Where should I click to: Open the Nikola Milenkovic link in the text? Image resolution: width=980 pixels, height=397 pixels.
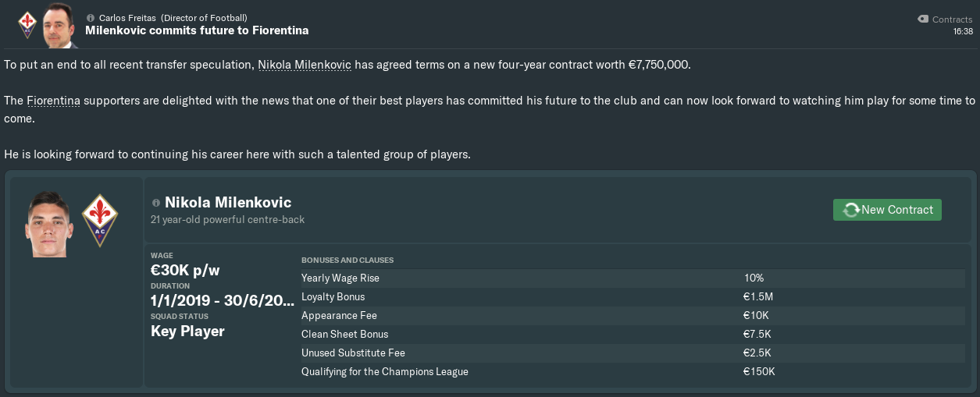(x=305, y=64)
